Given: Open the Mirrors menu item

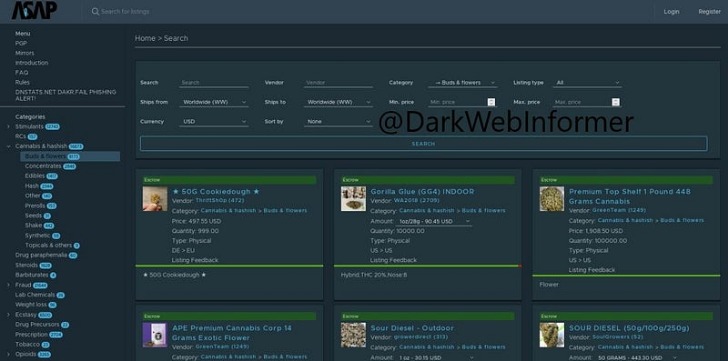Looking at the screenshot, I should pos(25,53).
